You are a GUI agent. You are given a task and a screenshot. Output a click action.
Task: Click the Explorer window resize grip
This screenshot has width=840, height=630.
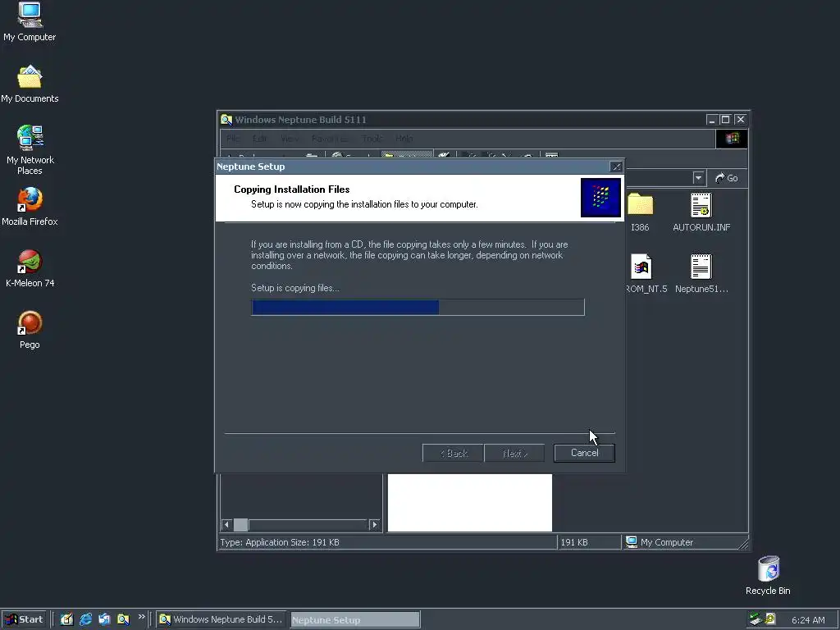point(743,544)
